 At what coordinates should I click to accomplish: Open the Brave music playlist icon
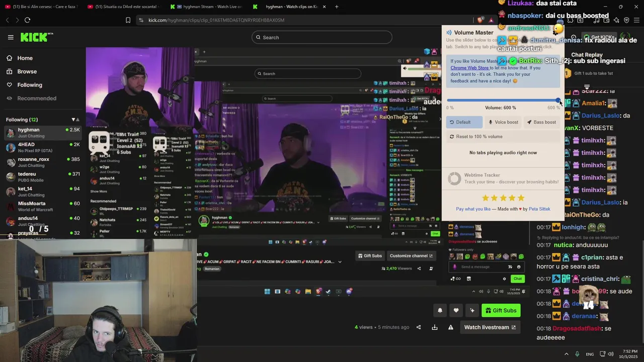[x=596, y=20]
